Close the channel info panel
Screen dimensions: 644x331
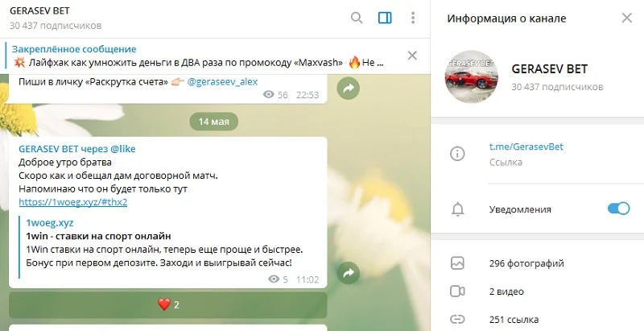tap(627, 18)
